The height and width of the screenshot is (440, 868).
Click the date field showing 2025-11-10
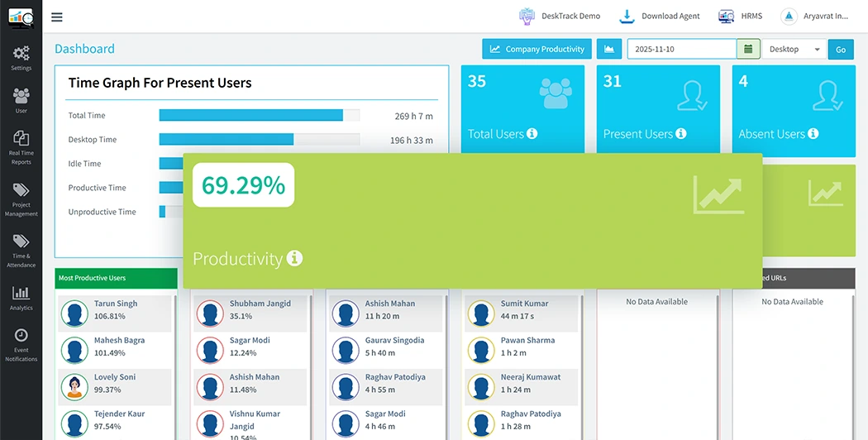click(681, 50)
